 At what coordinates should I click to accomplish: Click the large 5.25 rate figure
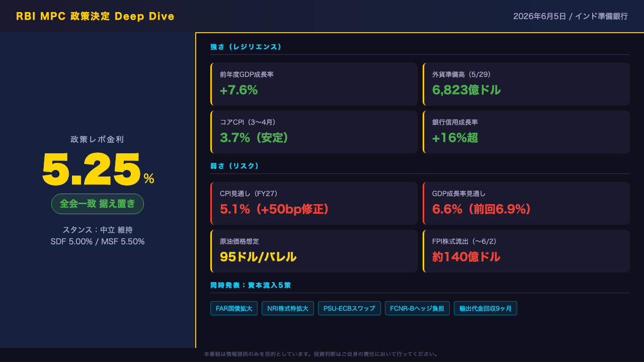pos(91,169)
